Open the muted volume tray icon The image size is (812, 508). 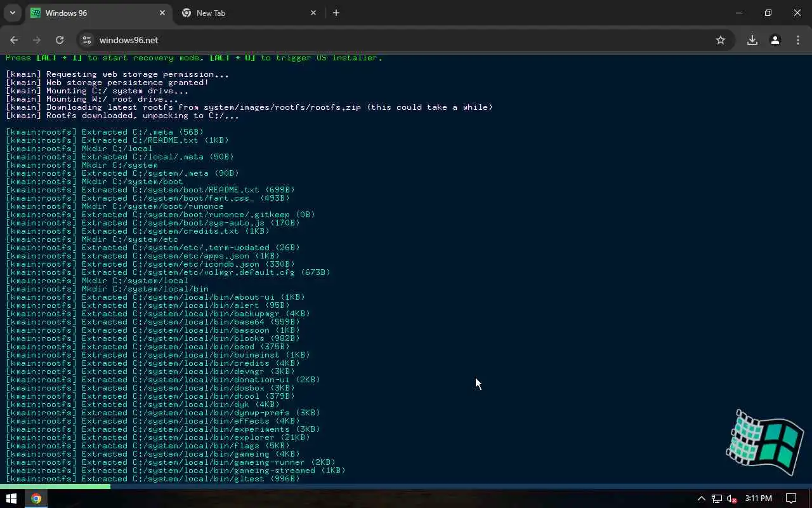[x=732, y=498]
